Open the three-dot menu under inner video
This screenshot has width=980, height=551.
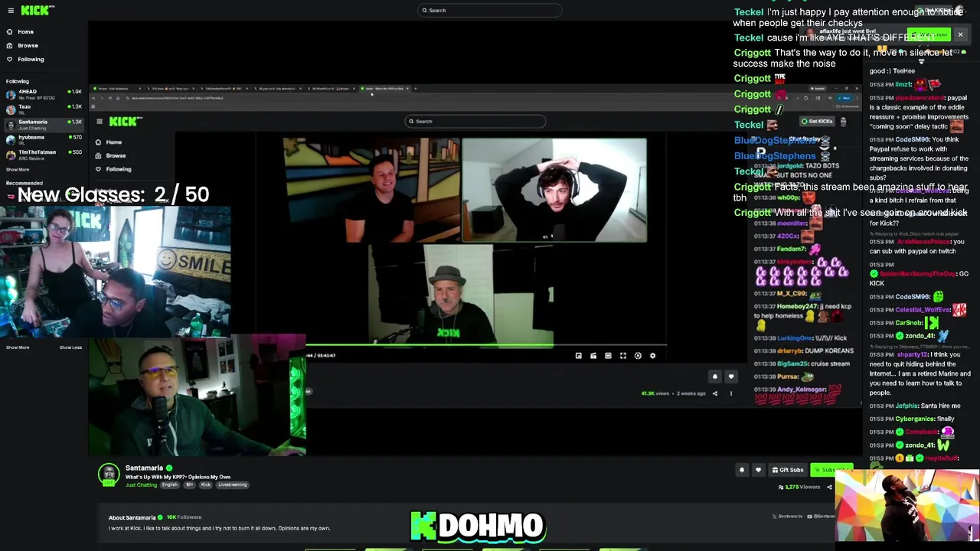(730, 393)
